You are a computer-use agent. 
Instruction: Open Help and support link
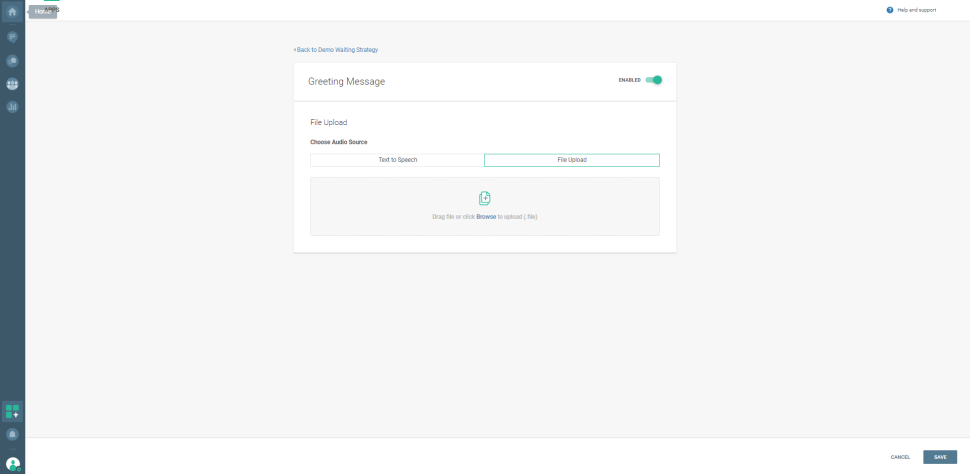pyautogui.click(x=917, y=10)
